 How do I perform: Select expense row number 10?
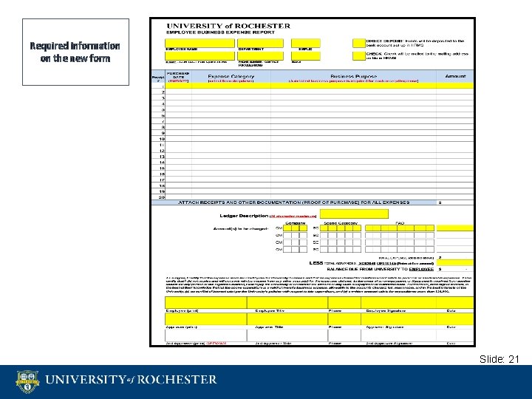pyautogui.click(x=312, y=139)
